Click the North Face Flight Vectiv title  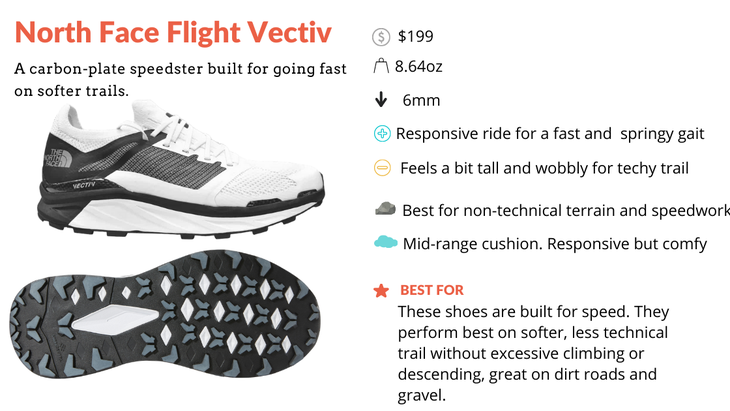[x=173, y=33]
